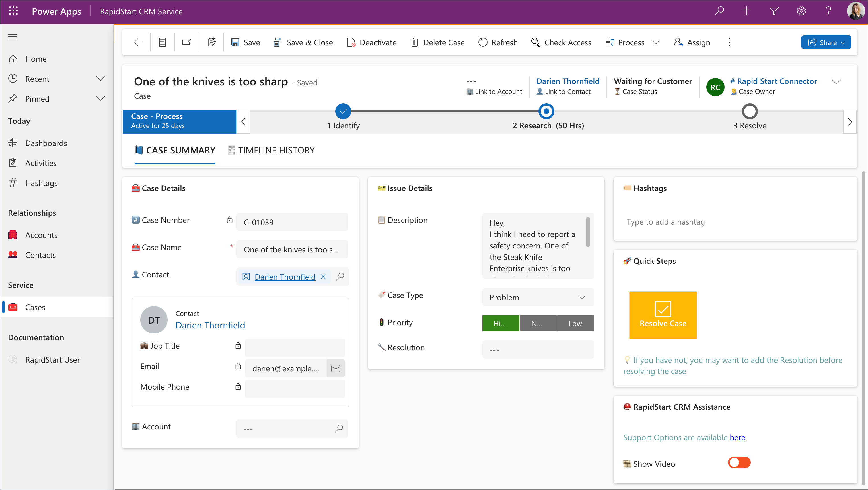Deactivate this case
Viewport: 868px width, 490px height.
tap(371, 42)
